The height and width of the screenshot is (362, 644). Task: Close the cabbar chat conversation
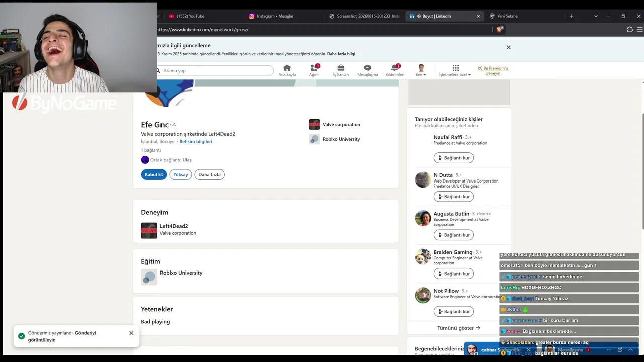[528, 350]
